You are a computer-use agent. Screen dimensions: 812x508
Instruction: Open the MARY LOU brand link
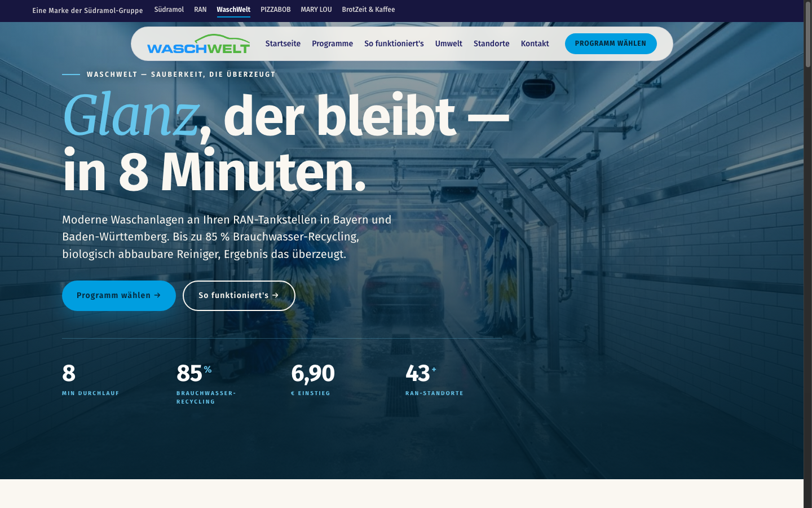pos(316,10)
